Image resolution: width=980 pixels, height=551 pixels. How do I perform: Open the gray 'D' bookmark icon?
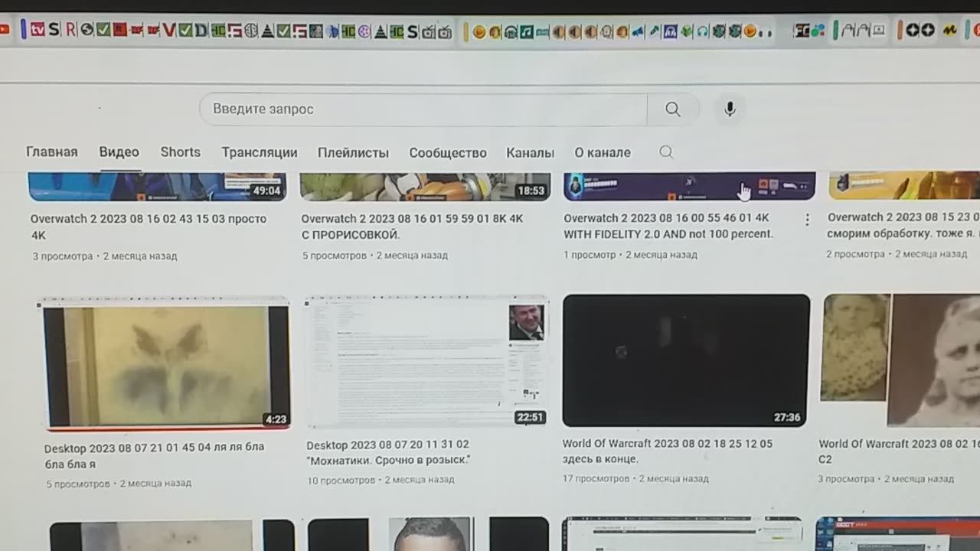coord(201,31)
